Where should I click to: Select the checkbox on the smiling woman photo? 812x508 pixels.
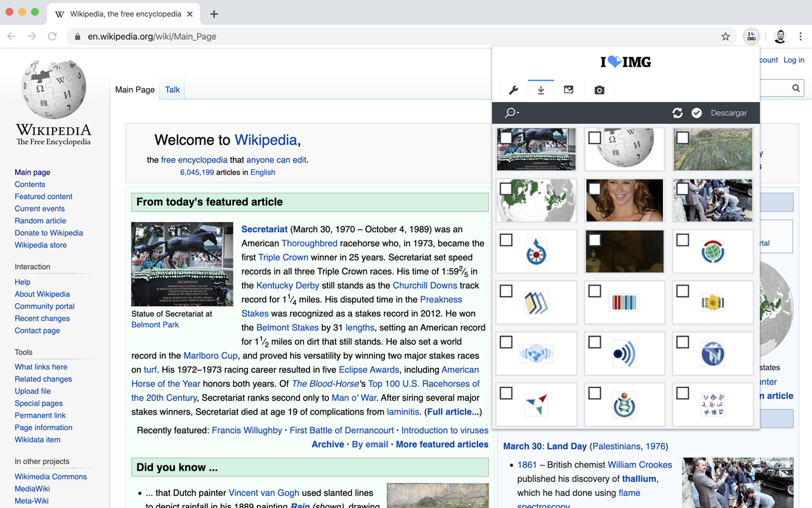[x=594, y=189]
